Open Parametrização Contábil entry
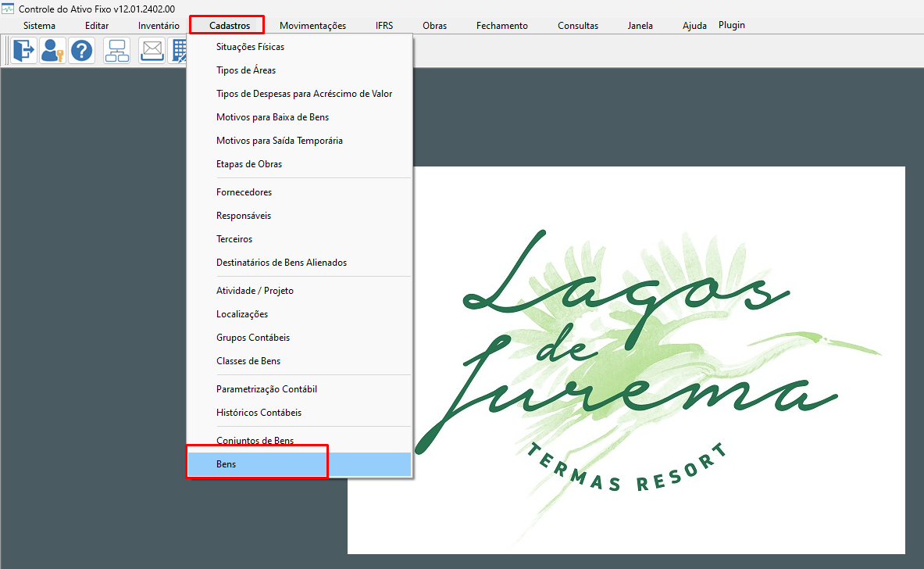924x569 pixels. point(299,389)
